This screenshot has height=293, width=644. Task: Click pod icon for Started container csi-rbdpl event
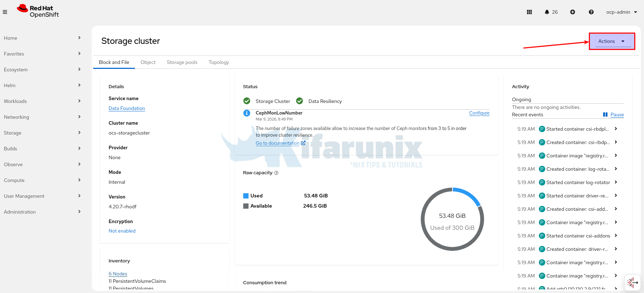tap(542, 129)
